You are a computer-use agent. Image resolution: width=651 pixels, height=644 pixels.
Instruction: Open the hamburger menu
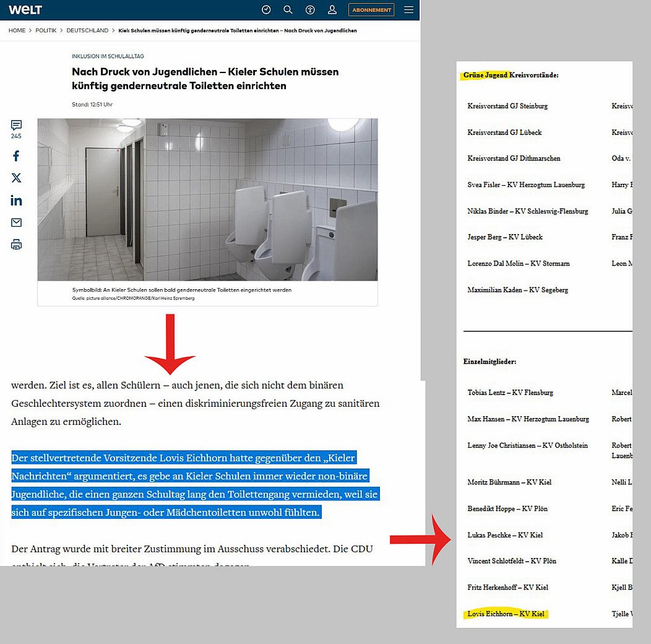click(408, 10)
